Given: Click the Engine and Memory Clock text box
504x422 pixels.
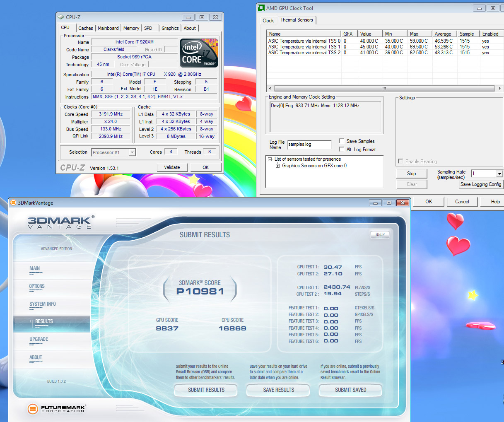Looking at the screenshot, I should pyautogui.click(x=325, y=117).
